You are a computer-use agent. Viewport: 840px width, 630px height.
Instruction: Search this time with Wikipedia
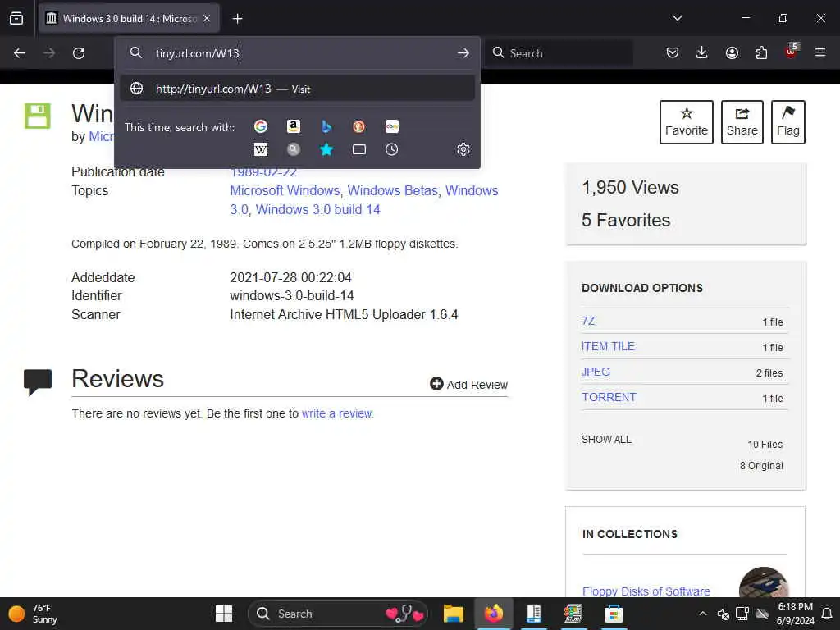click(261, 149)
